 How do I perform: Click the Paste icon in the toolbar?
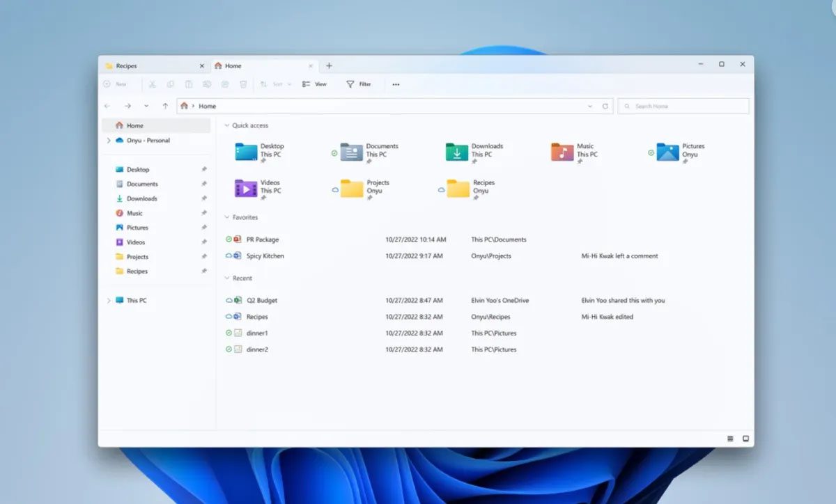(x=188, y=84)
